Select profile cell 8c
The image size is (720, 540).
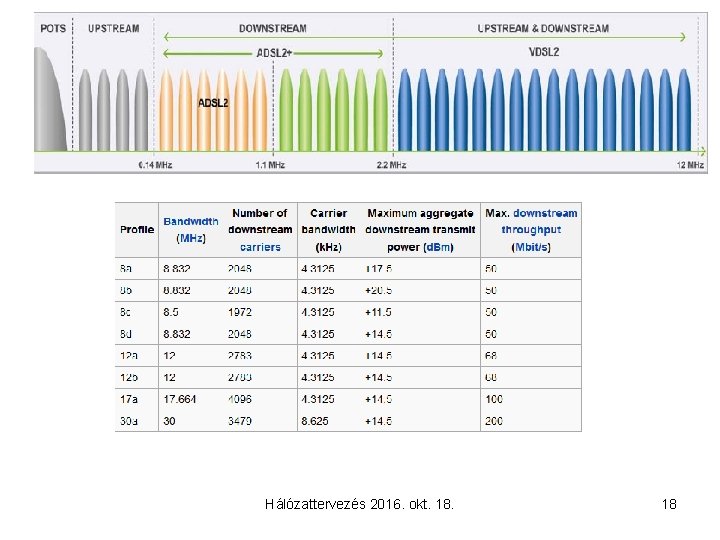tap(125, 312)
